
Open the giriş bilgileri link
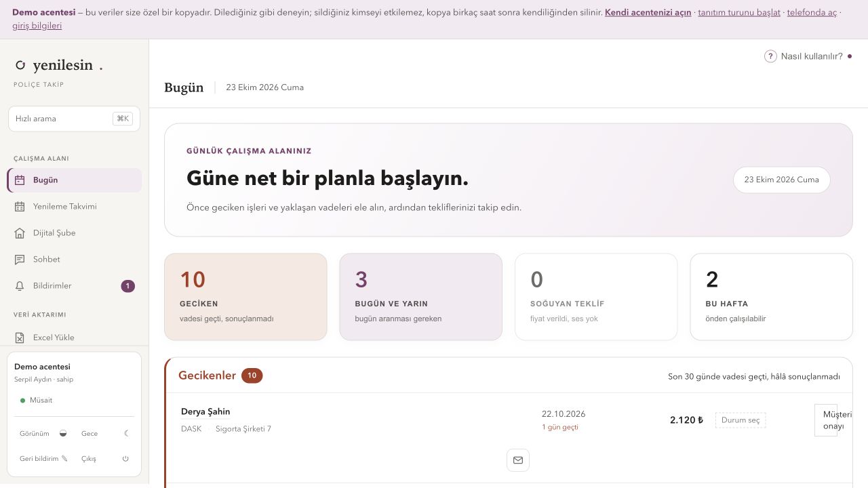pos(37,26)
